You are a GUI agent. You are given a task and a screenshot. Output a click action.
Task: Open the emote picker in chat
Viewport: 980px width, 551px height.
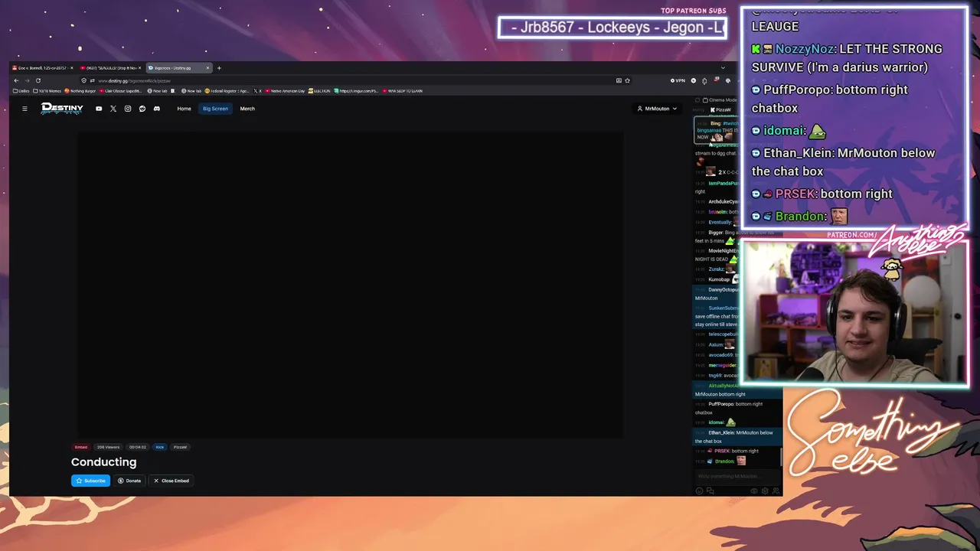[699, 491]
